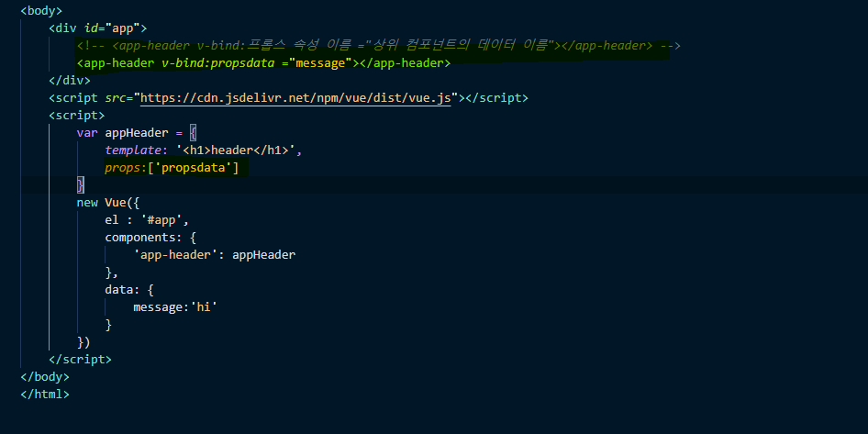
Task: Click the template '<h1>header</h1>' line
Action: tap(203, 150)
